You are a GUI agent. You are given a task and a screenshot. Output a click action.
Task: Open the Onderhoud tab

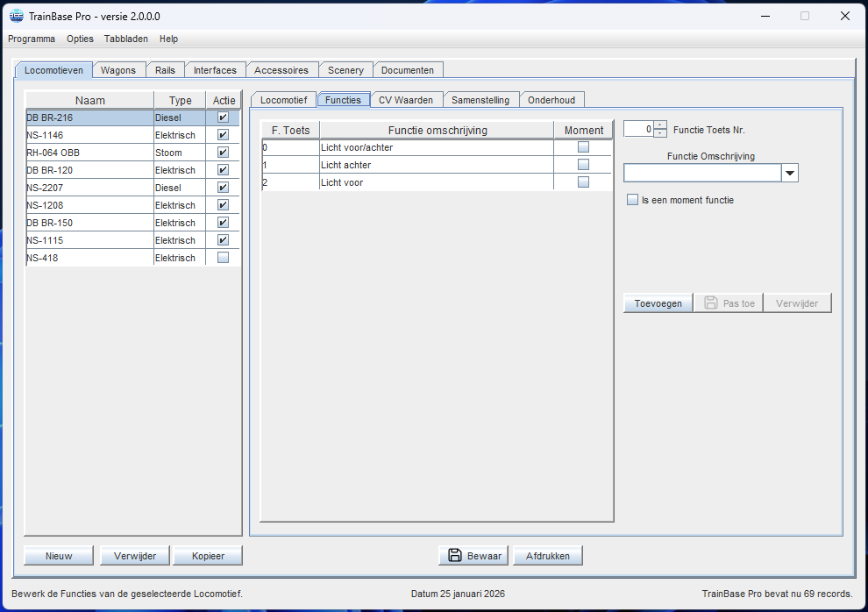[551, 100]
